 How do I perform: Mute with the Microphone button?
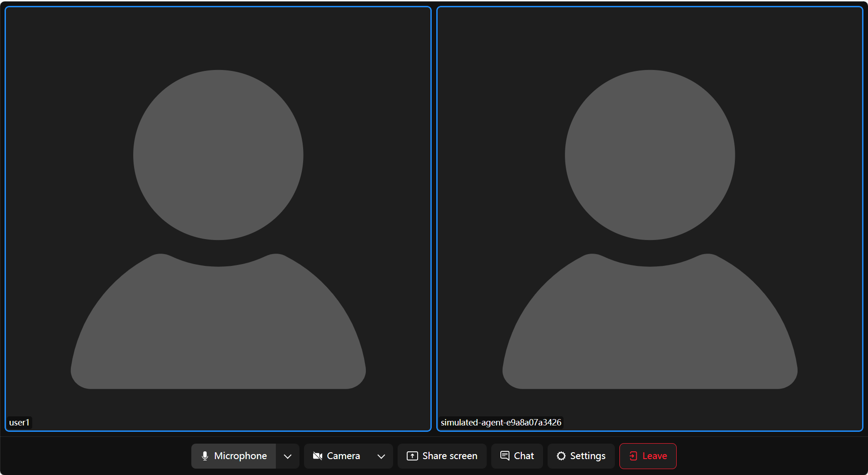(x=234, y=456)
